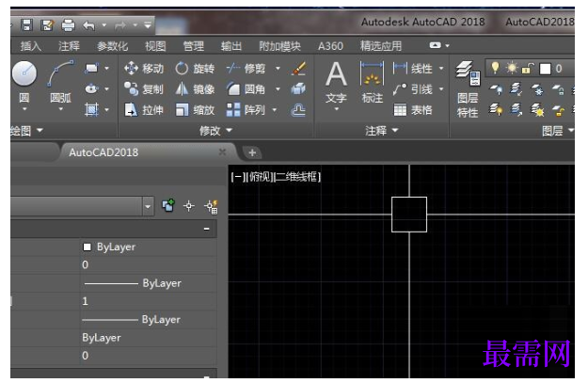588x383 pixels.
Task: Click the Plot printer icon
Action: click(68, 25)
